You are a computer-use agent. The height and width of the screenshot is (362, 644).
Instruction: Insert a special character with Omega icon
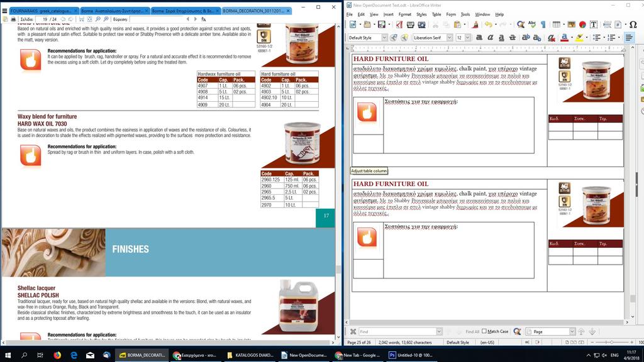click(633, 25)
